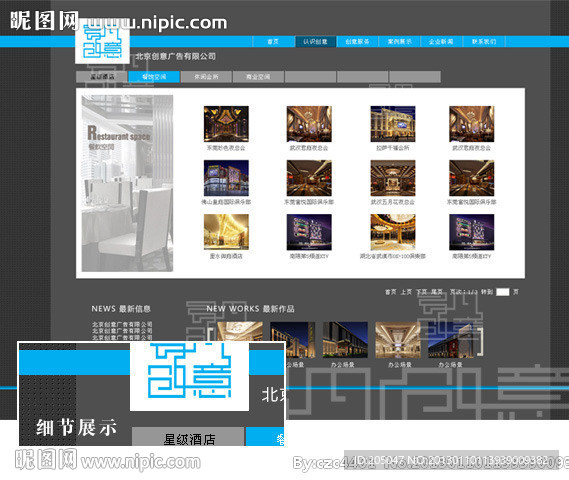Image resolution: width=569 pixels, height=480 pixels.
Task: Click the 首页 link in the pagination row
Action: (391, 292)
